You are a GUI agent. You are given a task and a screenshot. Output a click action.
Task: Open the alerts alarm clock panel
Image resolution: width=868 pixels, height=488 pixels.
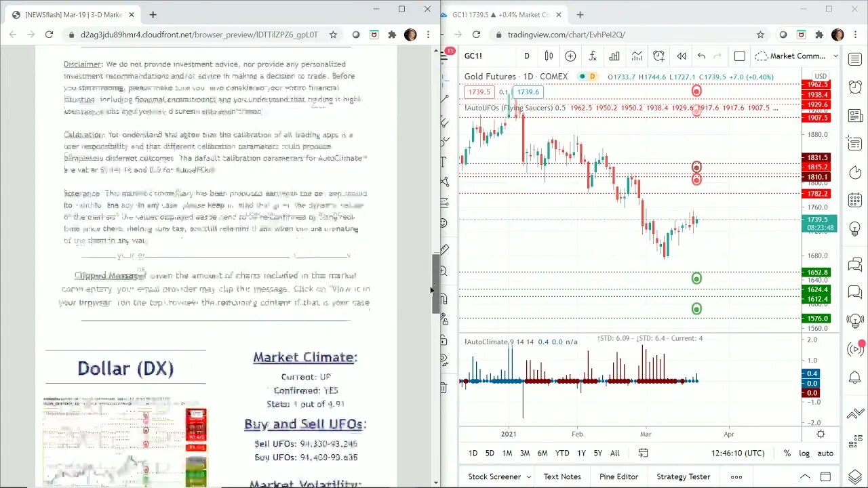click(854, 87)
